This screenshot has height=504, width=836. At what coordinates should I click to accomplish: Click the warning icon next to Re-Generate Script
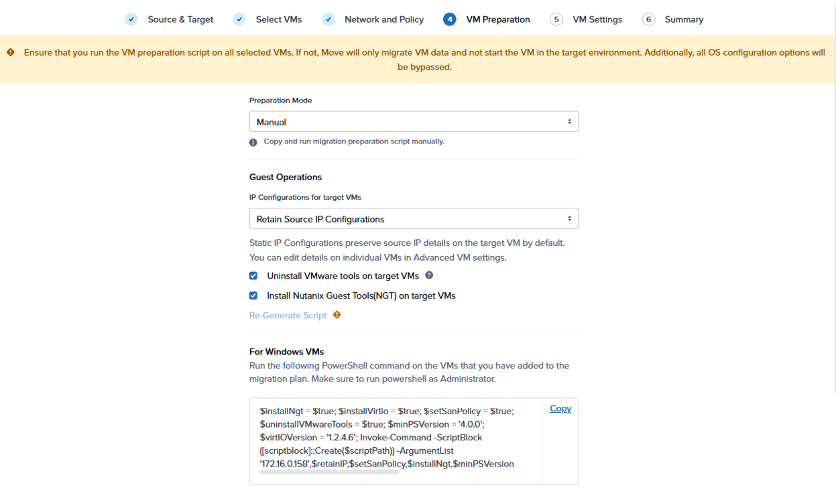coord(337,315)
